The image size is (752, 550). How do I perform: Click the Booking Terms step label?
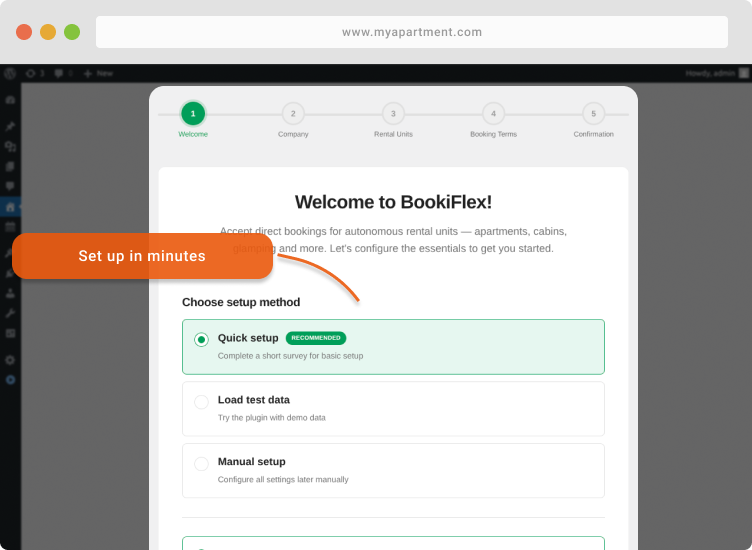pos(494,134)
